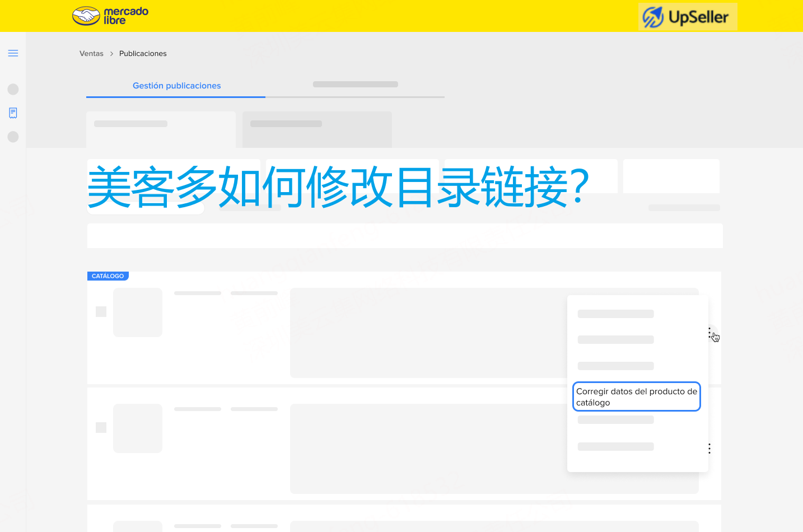Open the hamburger menu in the sidebar
Screen dimensions: 803x532
coord(13,53)
